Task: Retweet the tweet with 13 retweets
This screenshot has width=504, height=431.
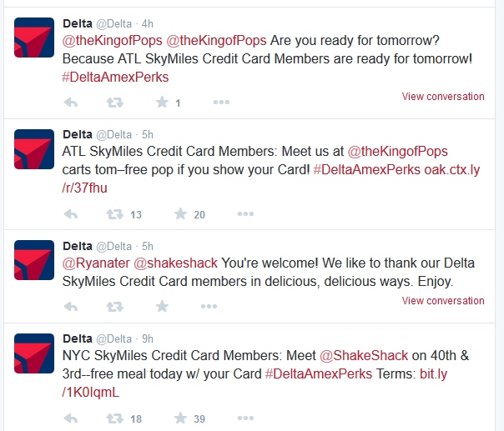Action: tap(115, 213)
